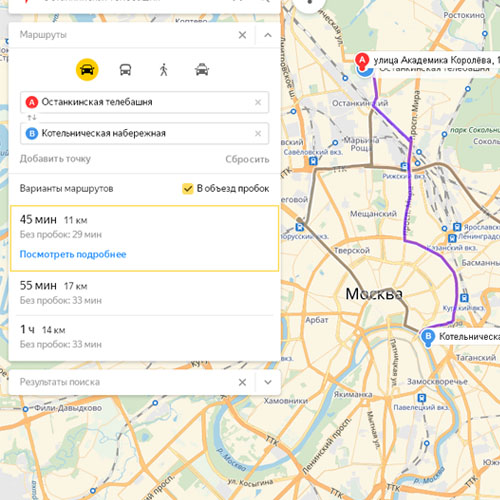Screen dimensions: 500x500
Task: Click the улица Академика Королёва address label
Action: 437,60
